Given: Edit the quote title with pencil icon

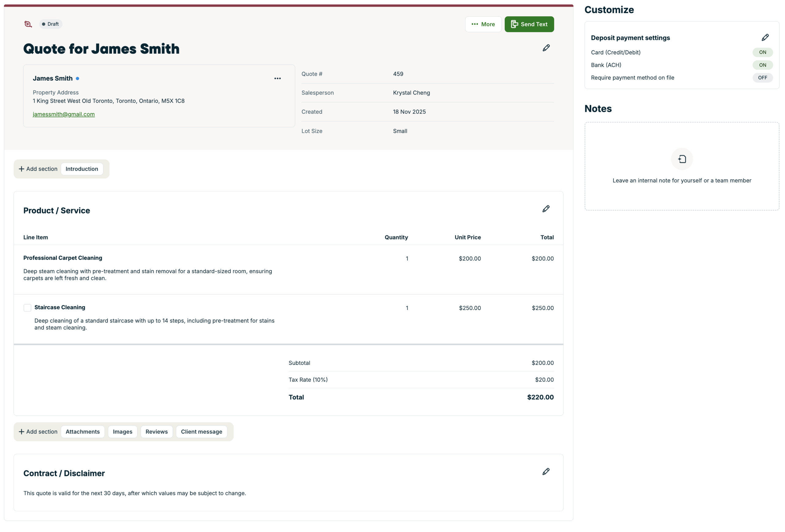Looking at the screenshot, I should tap(546, 48).
